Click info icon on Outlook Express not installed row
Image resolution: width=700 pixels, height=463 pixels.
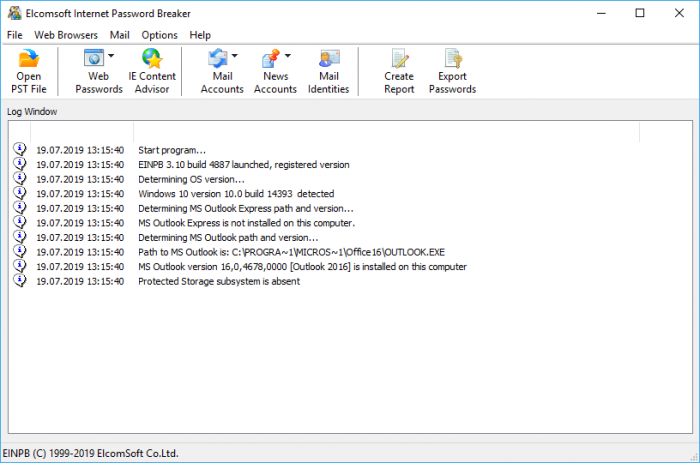[20, 222]
